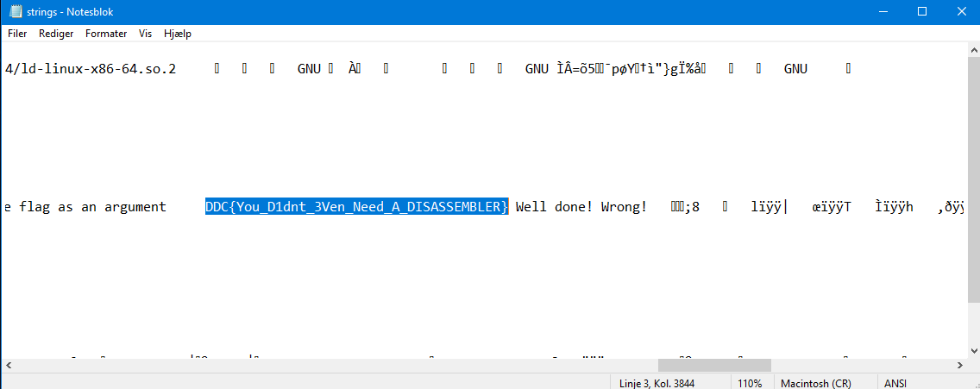980x389 pixels.
Task: Click the 'Wrong!' text
Action: tap(624, 207)
